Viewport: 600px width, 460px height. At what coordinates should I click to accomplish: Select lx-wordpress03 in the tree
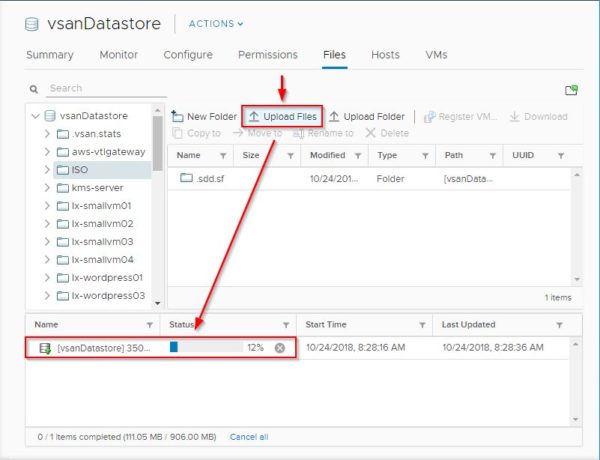tap(101, 295)
